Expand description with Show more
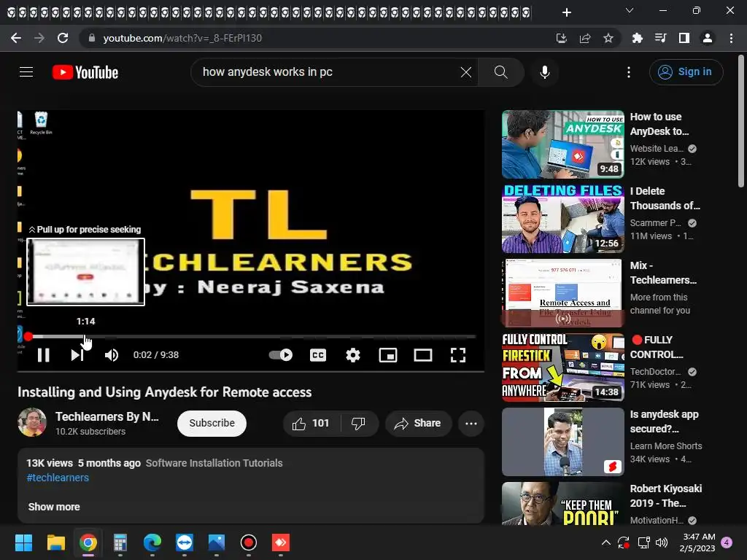The width and height of the screenshot is (747, 560). (54, 507)
